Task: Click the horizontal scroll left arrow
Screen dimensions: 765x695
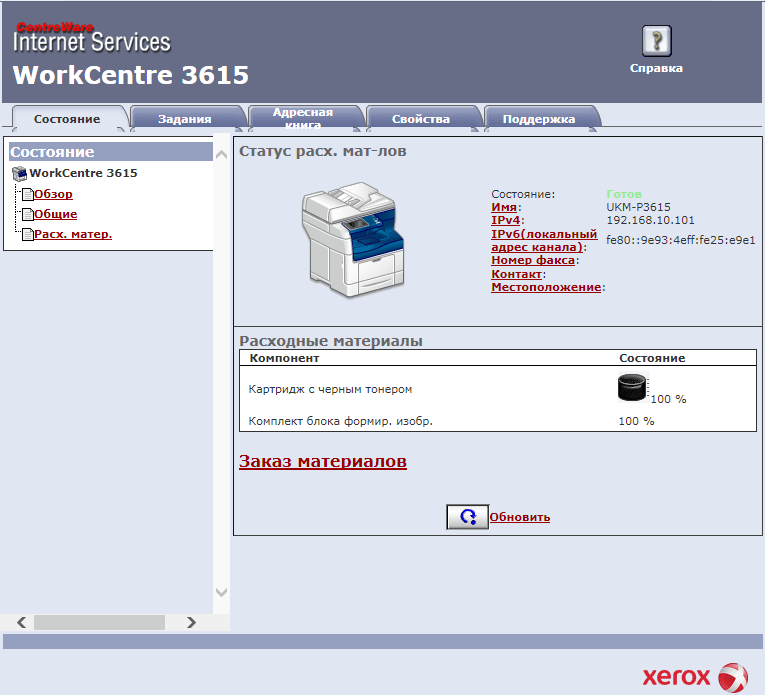Action: coord(21,622)
